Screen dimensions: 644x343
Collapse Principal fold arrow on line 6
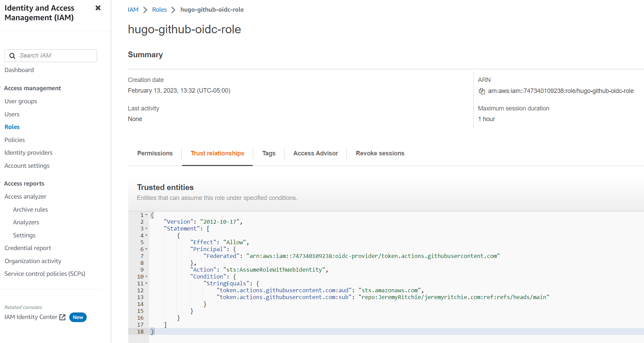[146, 249]
